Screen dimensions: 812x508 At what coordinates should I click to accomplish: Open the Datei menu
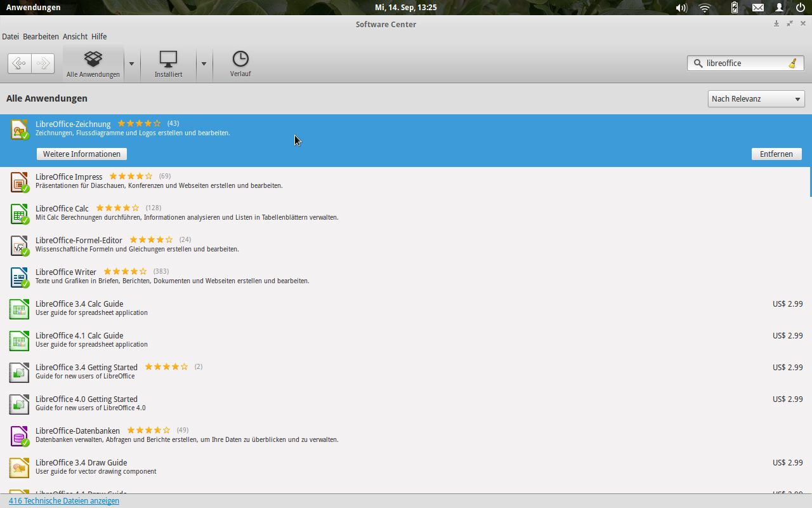tap(10, 37)
